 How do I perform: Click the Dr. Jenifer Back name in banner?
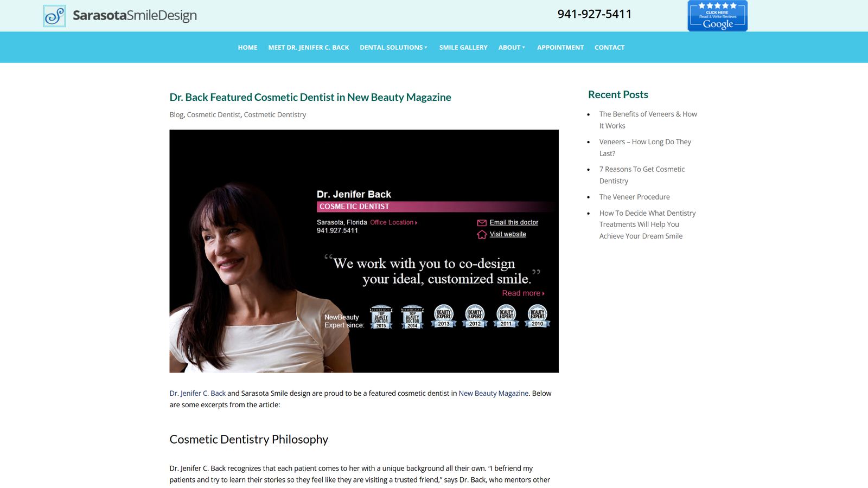tap(354, 194)
